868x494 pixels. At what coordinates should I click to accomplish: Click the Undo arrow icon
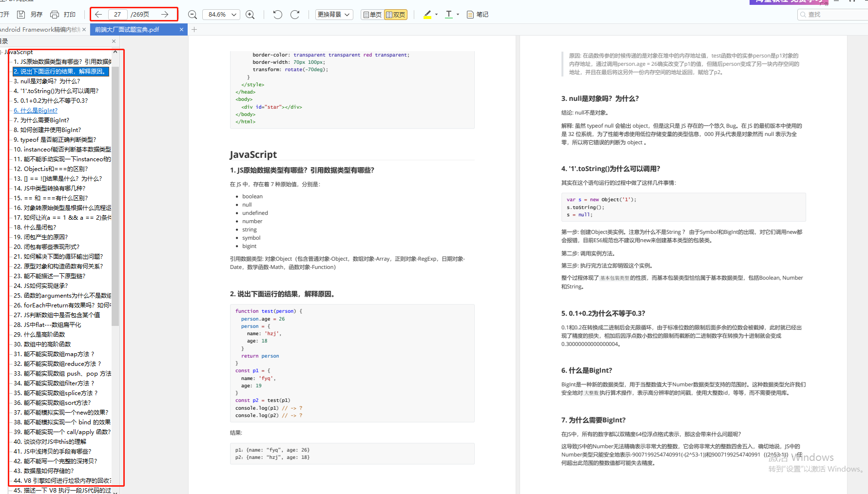(x=277, y=14)
